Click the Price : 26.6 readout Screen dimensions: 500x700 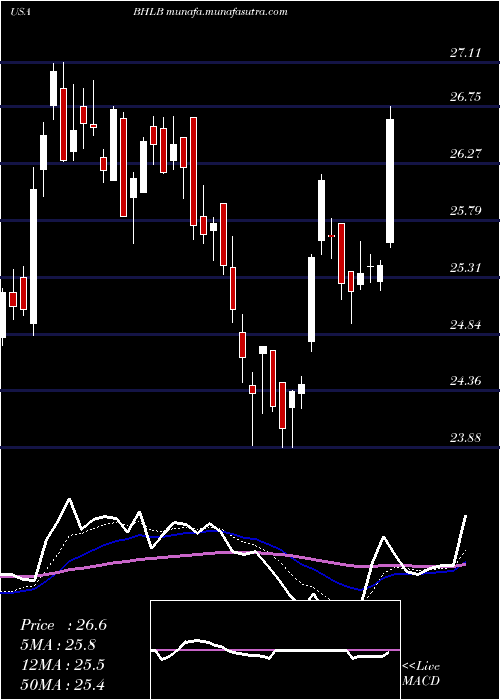63,625
